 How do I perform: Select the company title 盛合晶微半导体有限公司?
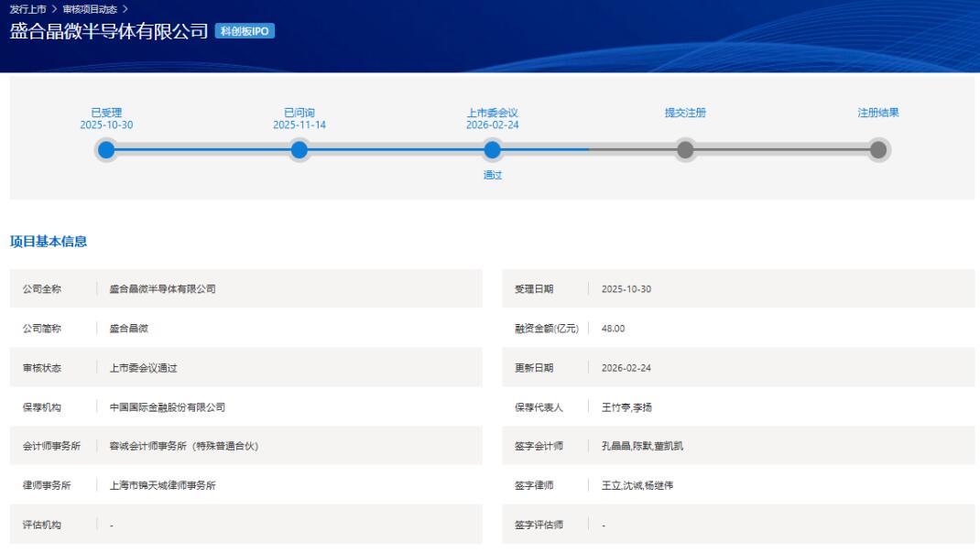108,30
